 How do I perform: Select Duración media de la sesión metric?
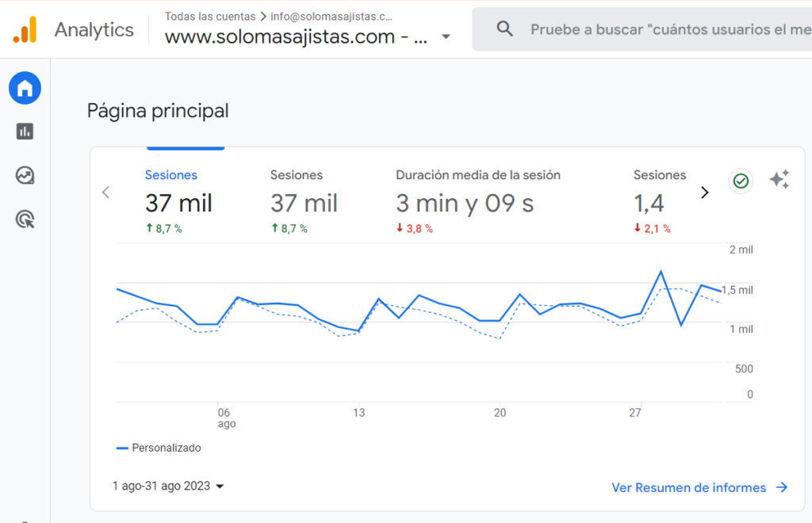coord(478,202)
